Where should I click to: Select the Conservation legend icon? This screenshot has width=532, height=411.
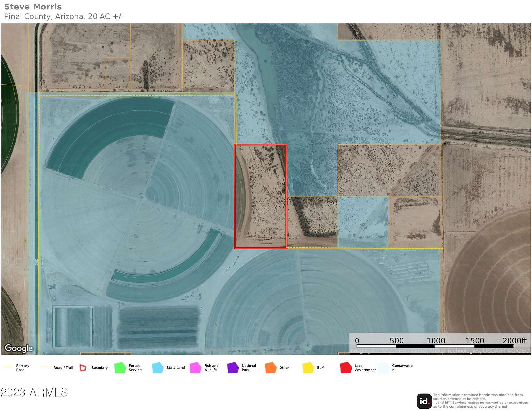[x=384, y=368]
